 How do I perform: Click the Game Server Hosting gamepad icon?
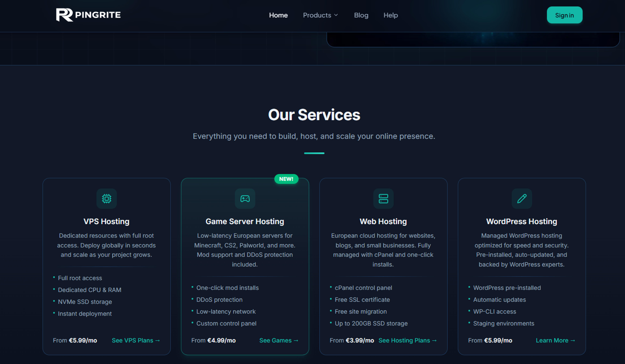245,198
